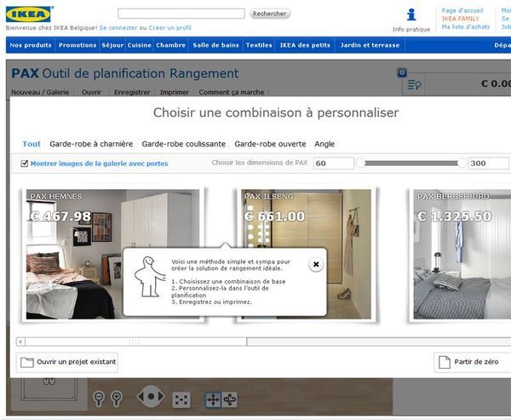Uncheck Montrer images de la galerie avec portes
The image size is (511, 420).
coord(25,164)
